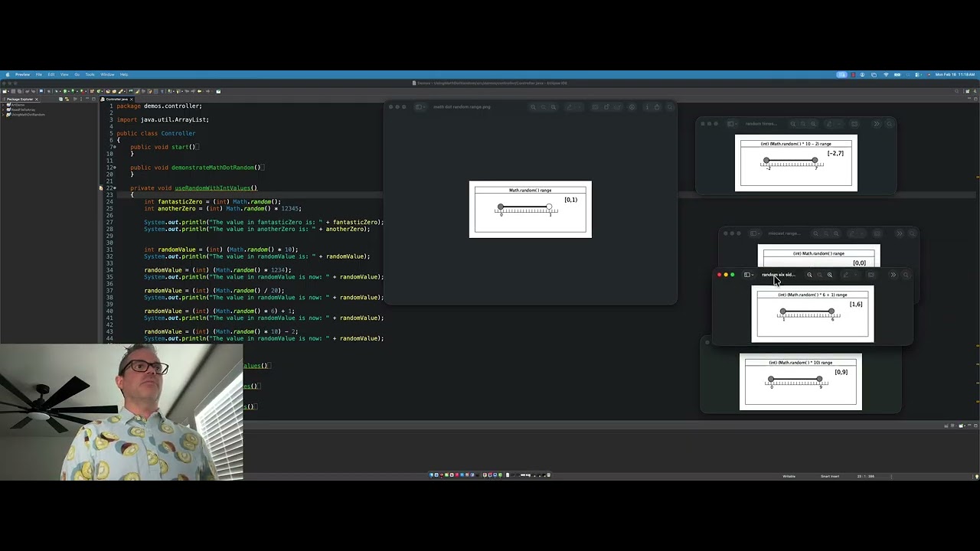Expand the ReadFileToArray project
This screenshot has height=551, width=980.
tap(3, 109)
